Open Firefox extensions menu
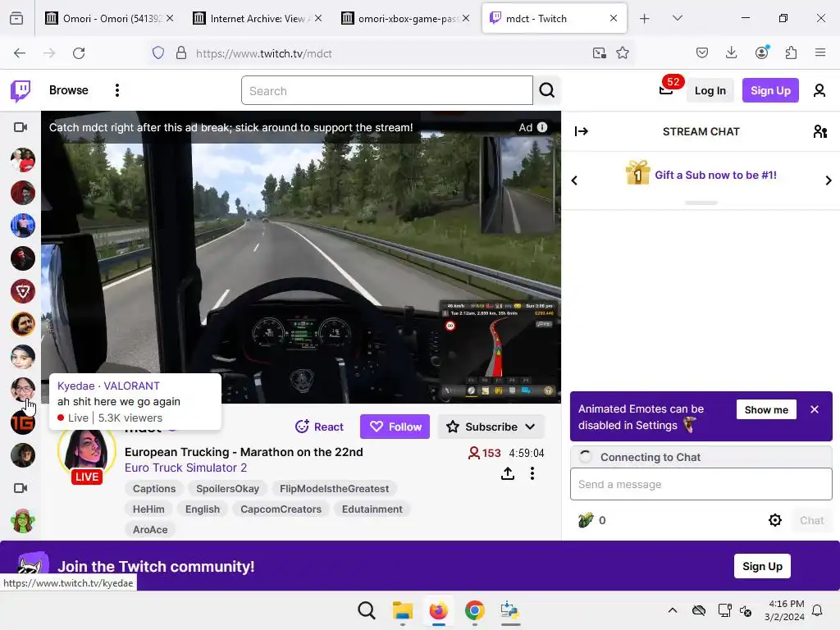840x630 pixels. (x=790, y=52)
